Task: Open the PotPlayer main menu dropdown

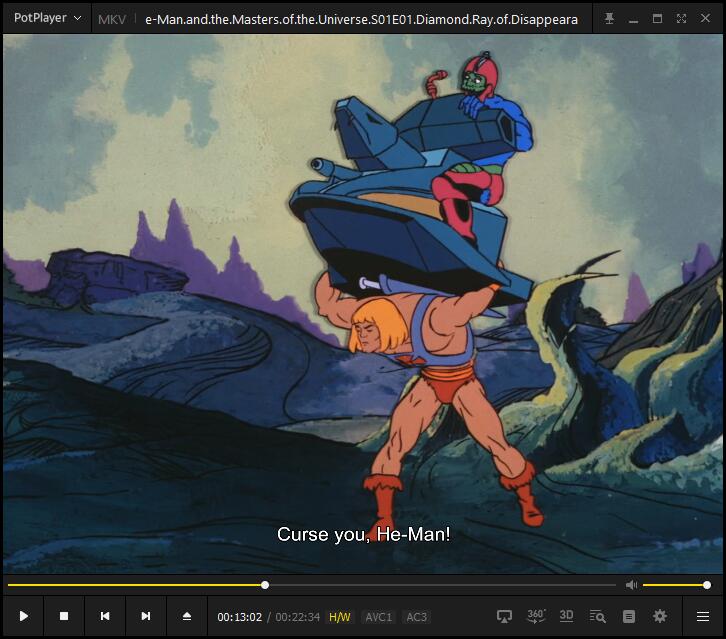Action: click(x=47, y=18)
